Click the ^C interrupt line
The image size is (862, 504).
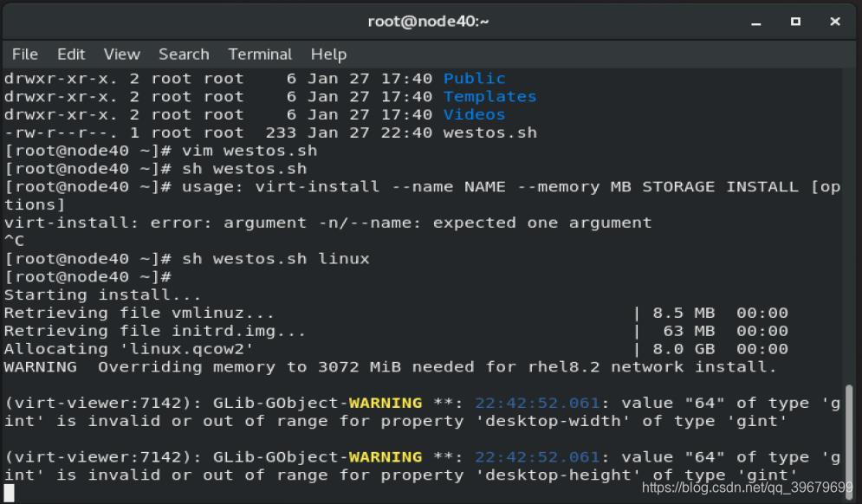(x=14, y=241)
